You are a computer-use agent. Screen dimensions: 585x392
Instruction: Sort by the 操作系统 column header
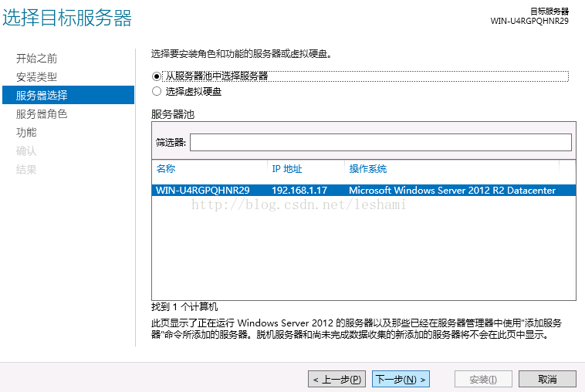[x=368, y=169]
